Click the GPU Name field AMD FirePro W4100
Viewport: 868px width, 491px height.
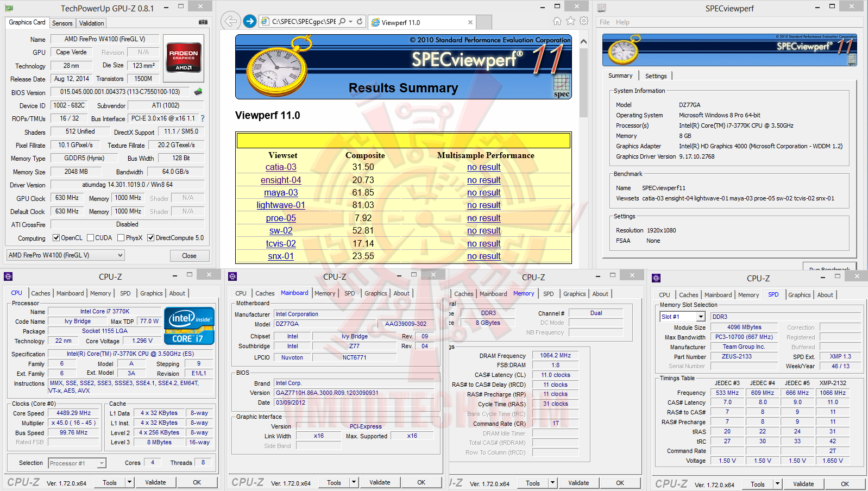[105, 39]
